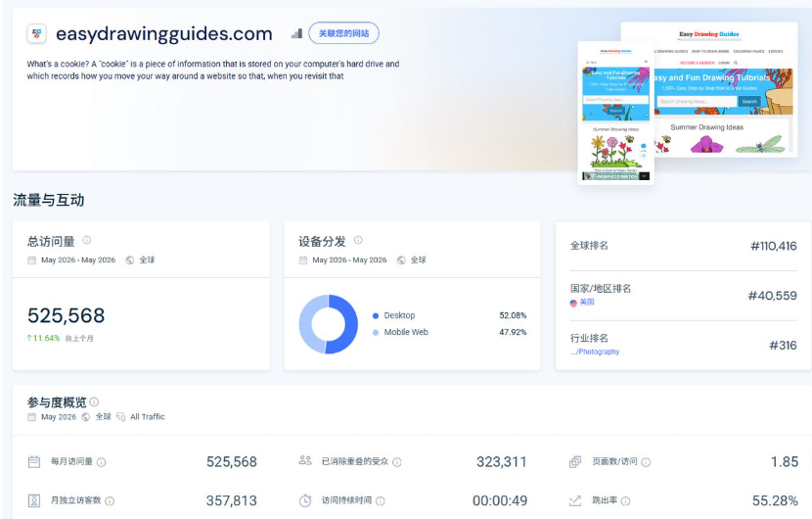The width and height of the screenshot is (812, 519).
Task: Click the All Traffic devices icon
Action: point(121,417)
